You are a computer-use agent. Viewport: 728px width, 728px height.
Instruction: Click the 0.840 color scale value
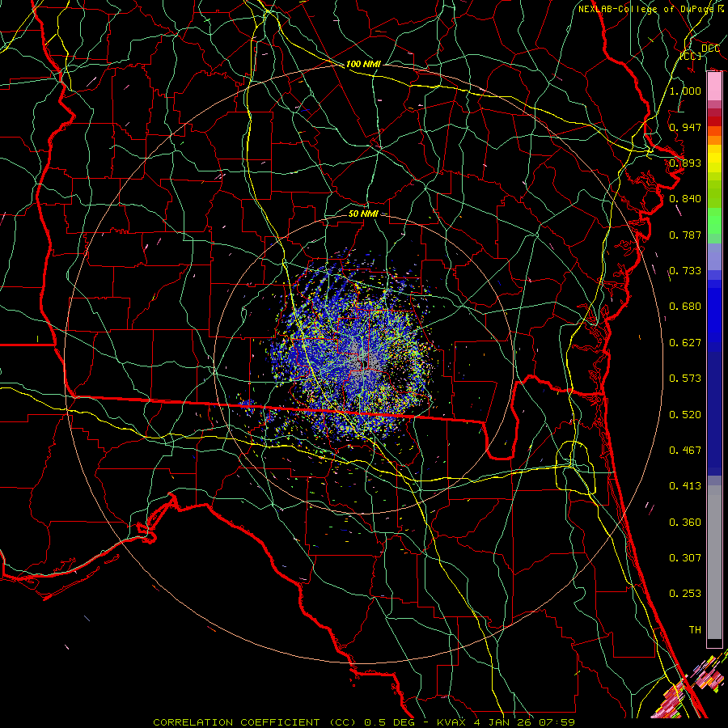[x=685, y=199]
